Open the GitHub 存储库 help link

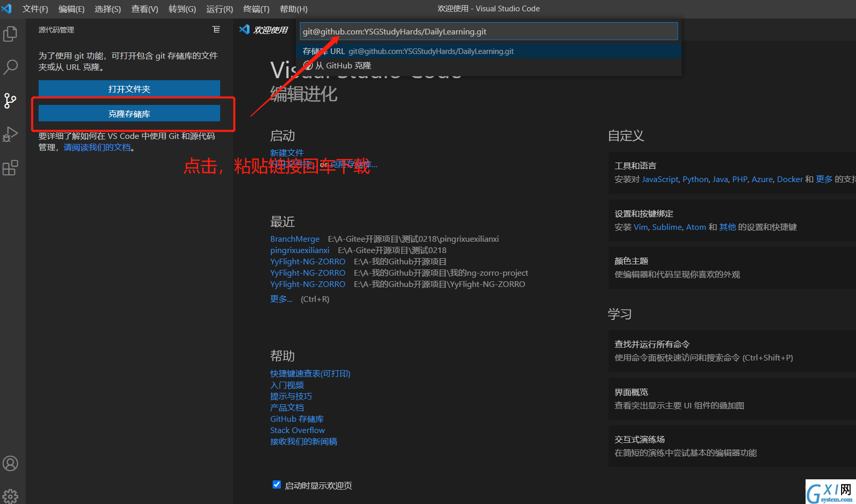[x=297, y=419]
